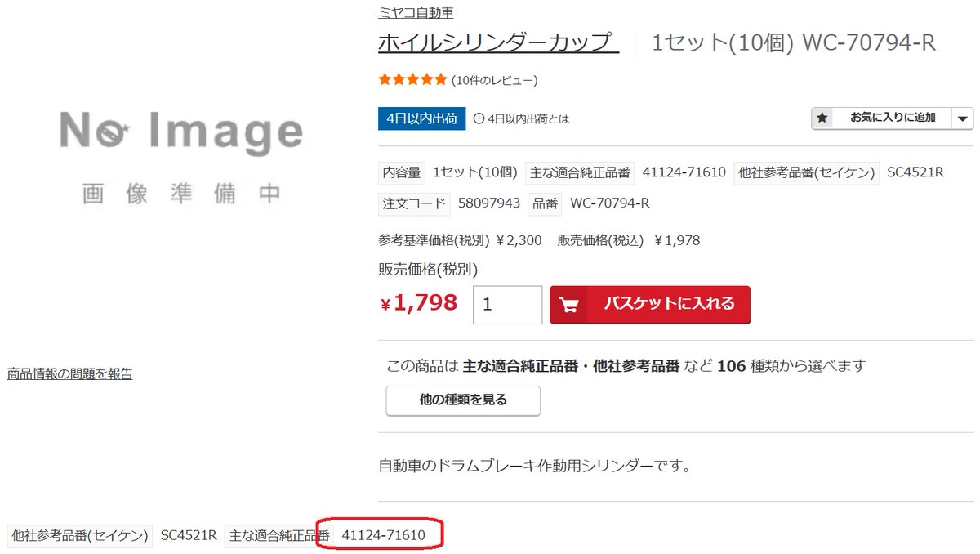Select the circled bottom 41124-71610 part number
Image resolution: width=980 pixels, height=554 pixels.
click(383, 536)
